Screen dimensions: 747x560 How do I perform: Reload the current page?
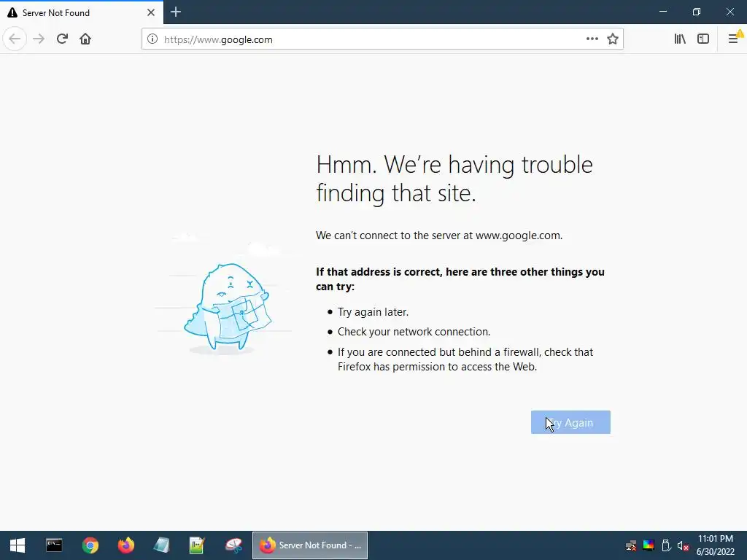[x=62, y=39]
